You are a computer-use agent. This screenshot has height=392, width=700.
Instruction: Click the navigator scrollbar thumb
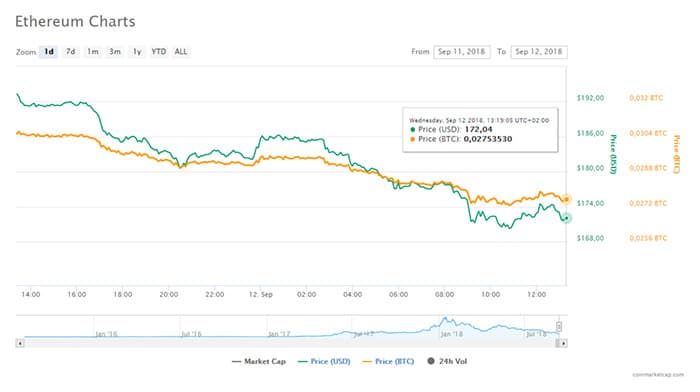point(558,343)
